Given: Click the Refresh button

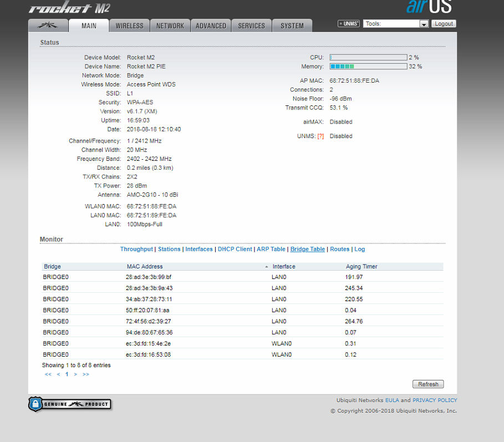Looking at the screenshot, I should 428,384.
